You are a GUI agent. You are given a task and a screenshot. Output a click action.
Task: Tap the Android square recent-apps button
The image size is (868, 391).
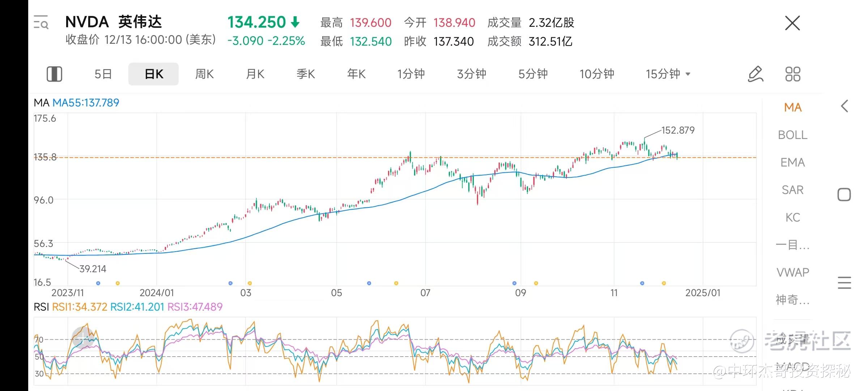[844, 195]
